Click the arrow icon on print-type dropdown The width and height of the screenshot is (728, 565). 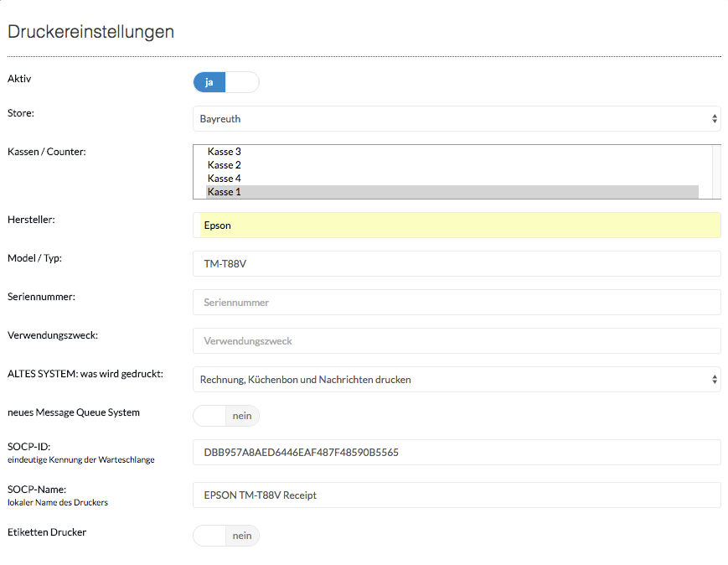[715, 380]
